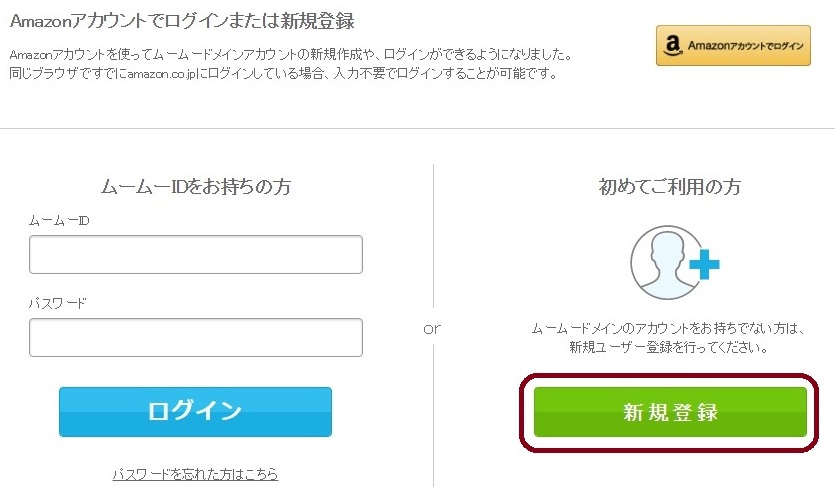Open the パスワードを忘れた方はこちら link
Screen dimensions: 835x489
point(195,474)
